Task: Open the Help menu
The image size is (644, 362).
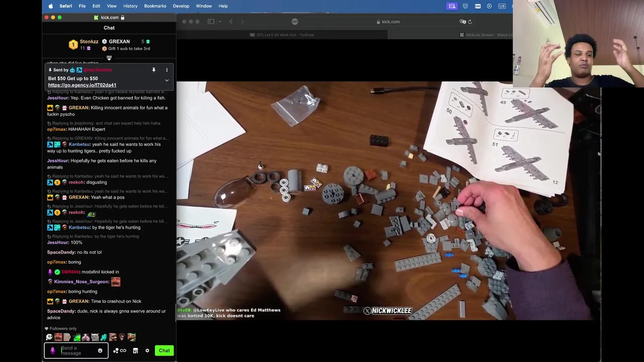Action: [x=223, y=6]
